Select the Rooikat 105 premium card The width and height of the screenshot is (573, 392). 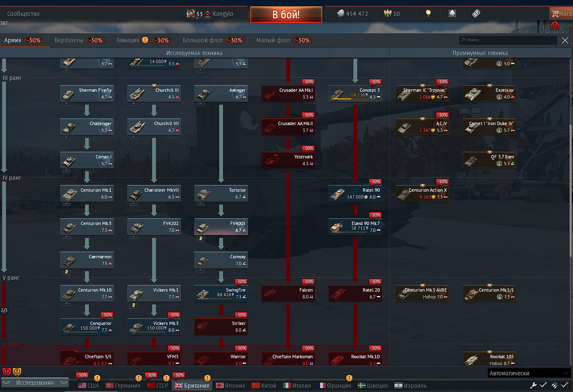(489, 359)
